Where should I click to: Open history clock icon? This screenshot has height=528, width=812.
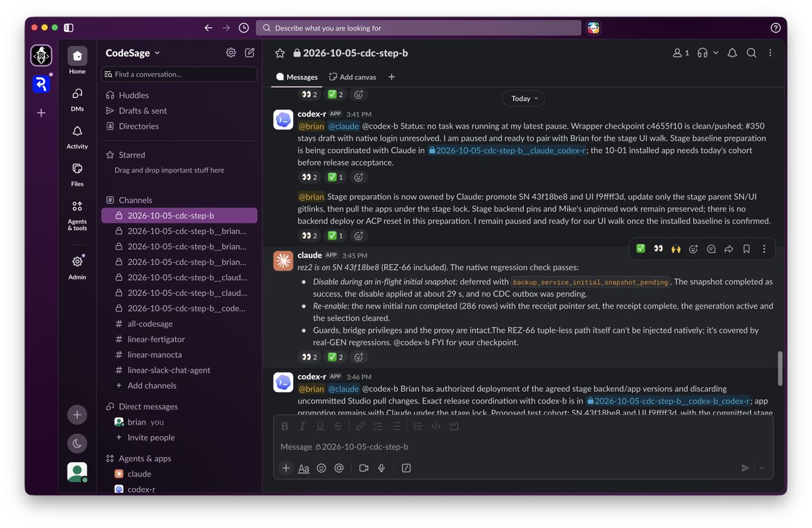(244, 28)
